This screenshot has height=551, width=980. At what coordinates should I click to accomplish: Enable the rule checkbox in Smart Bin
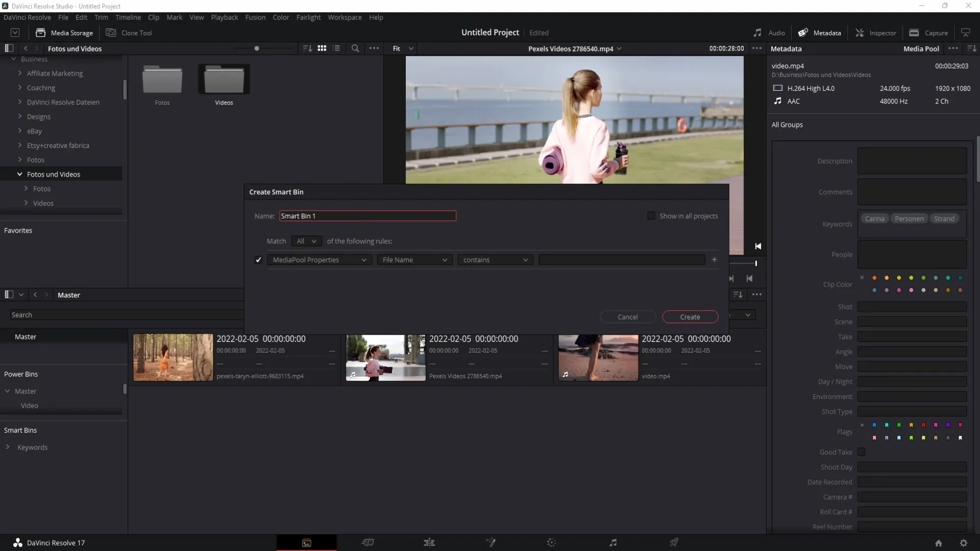pos(258,260)
